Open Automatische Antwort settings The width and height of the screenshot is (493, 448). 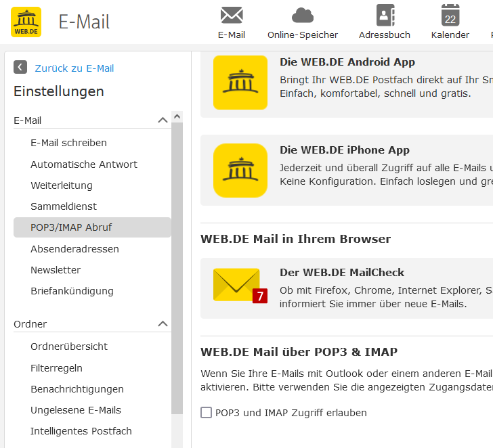coord(84,164)
